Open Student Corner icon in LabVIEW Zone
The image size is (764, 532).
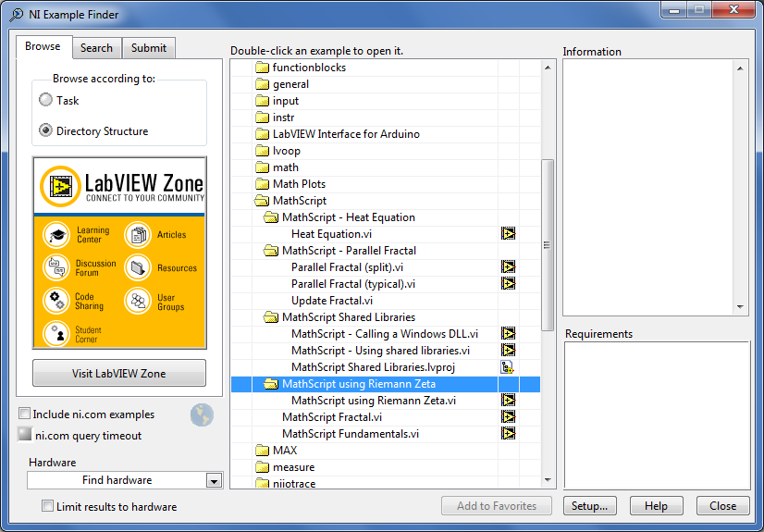tap(56, 333)
